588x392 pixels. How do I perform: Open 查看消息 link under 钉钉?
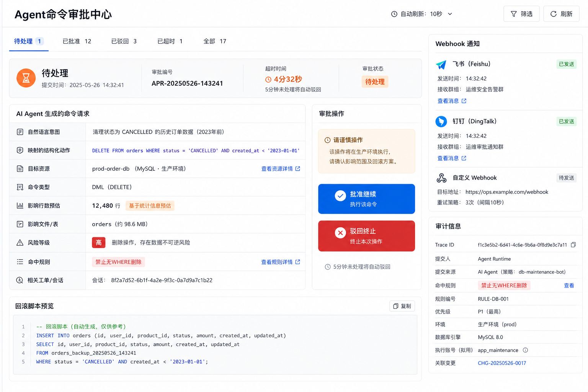coord(452,158)
